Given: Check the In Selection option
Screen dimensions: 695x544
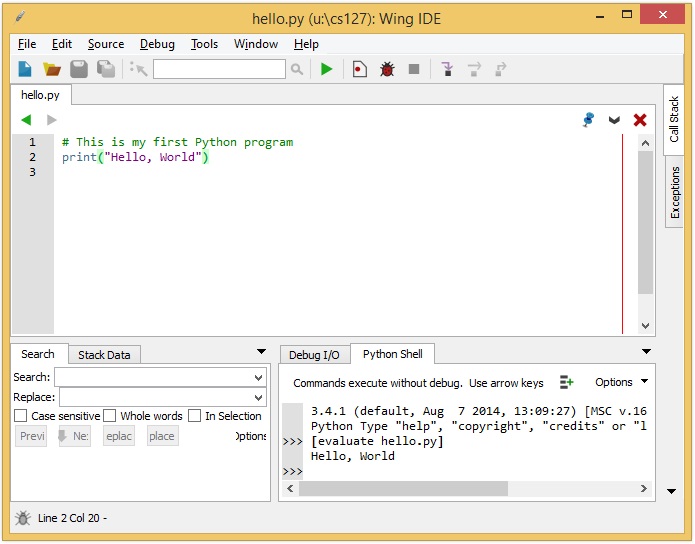Looking at the screenshot, I should click(x=195, y=416).
